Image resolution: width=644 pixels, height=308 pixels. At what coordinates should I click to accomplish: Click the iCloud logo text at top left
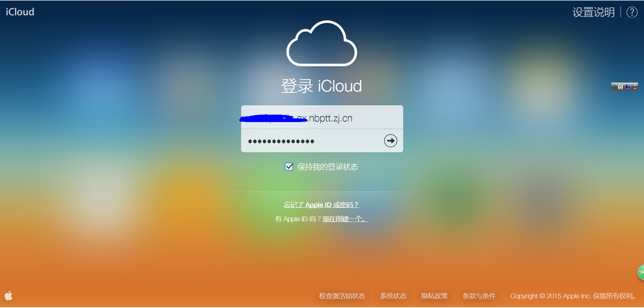[x=20, y=12]
